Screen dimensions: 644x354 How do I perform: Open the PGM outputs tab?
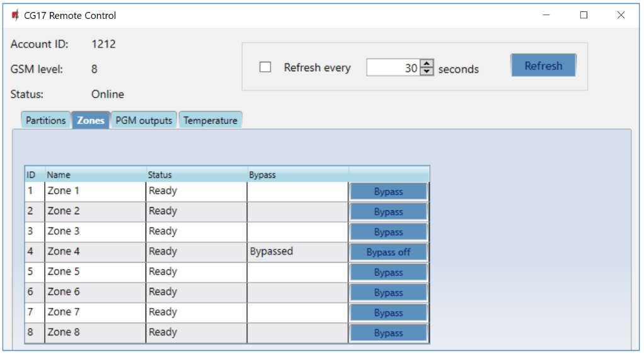(x=144, y=120)
